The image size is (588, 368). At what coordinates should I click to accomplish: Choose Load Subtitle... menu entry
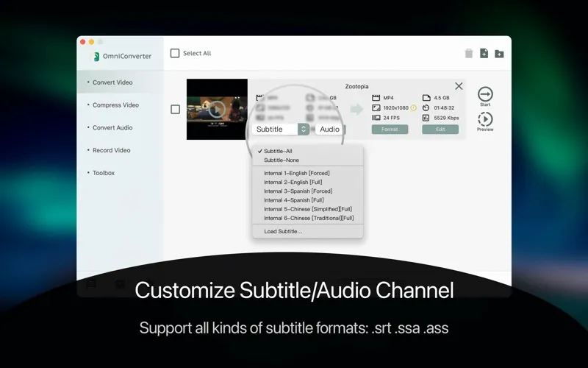point(307,231)
